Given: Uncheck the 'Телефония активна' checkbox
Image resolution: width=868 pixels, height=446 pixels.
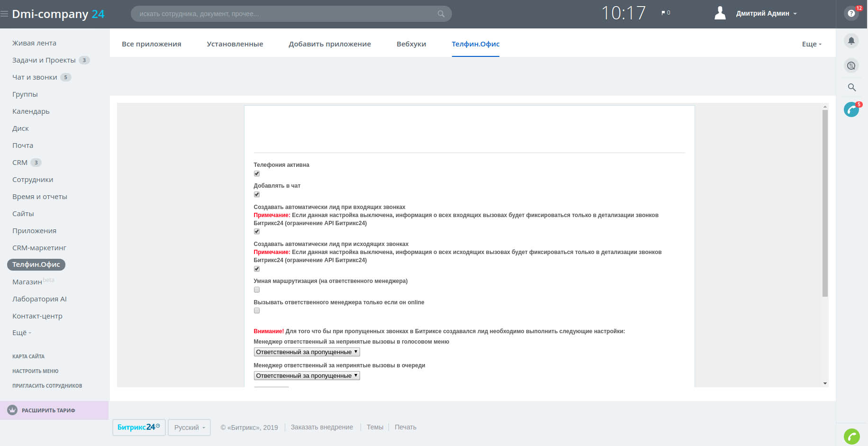Looking at the screenshot, I should 257,174.
